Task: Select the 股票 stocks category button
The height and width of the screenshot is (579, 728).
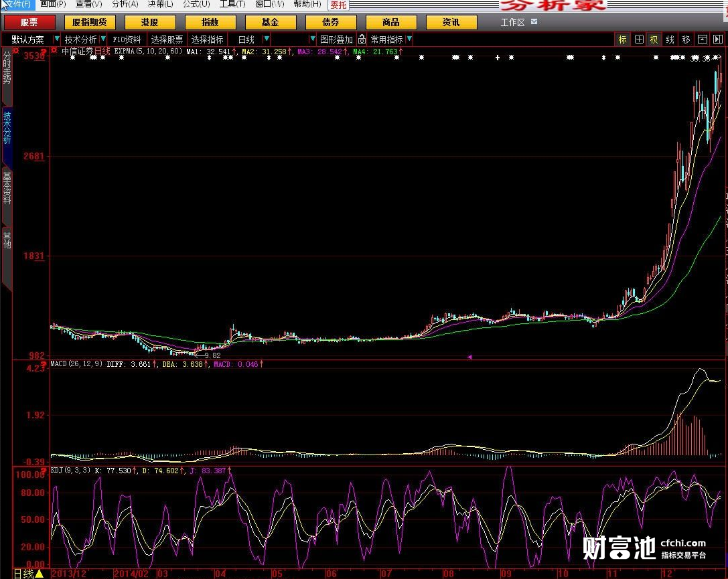Action: click(x=29, y=22)
